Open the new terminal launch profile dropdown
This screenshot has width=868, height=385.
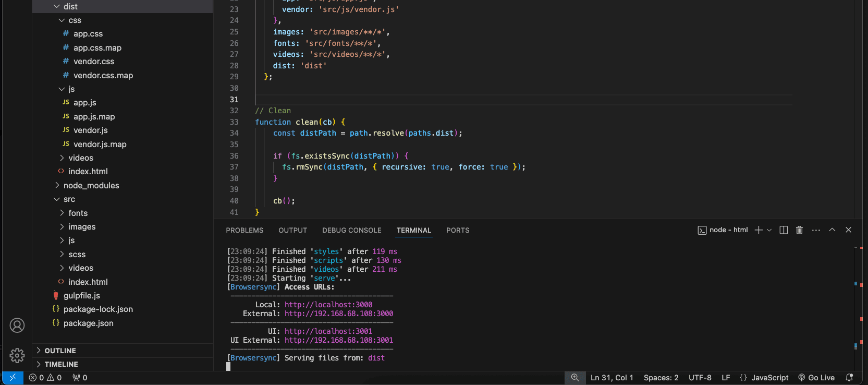tap(769, 230)
